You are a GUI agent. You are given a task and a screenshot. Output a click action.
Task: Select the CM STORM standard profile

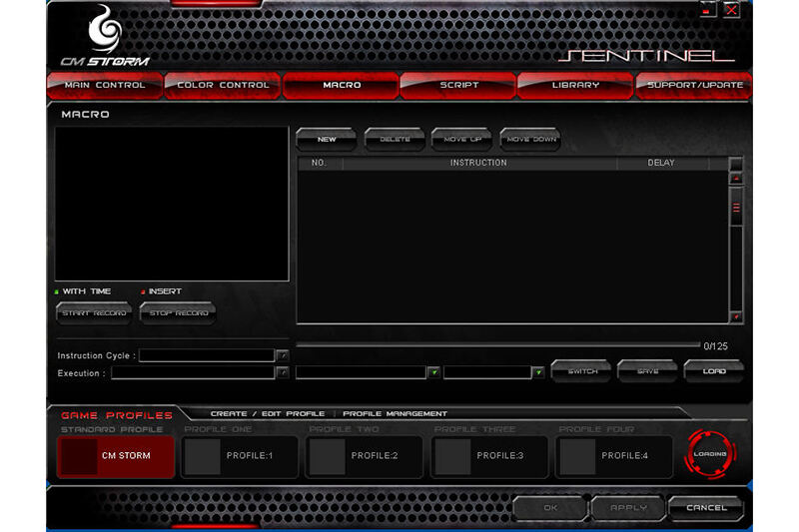116,455
